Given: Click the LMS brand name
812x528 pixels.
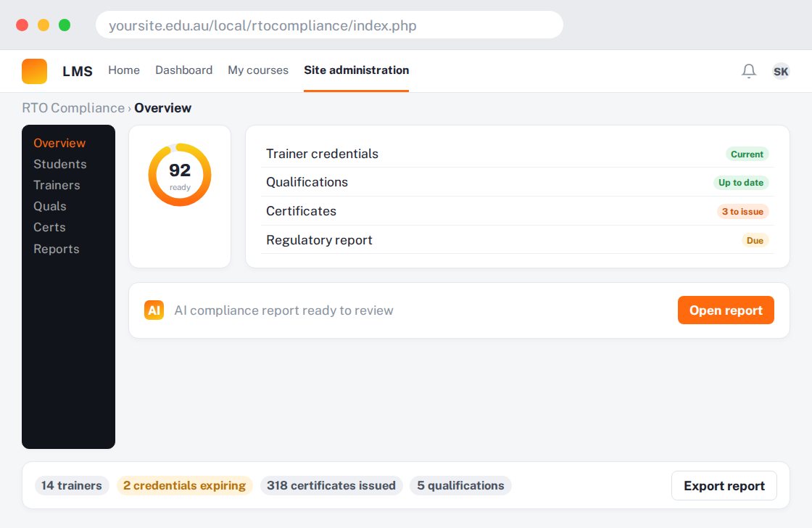Looking at the screenshot, I should (77, 71).
